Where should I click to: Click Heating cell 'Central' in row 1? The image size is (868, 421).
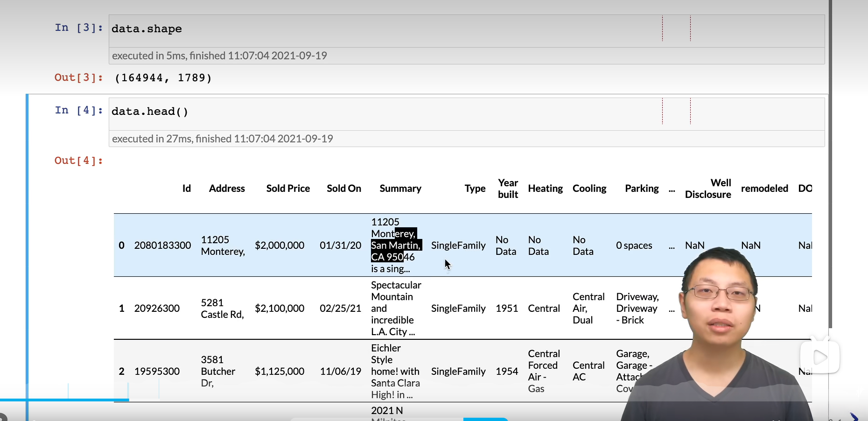pyautogui.click(x=544, y=309)
